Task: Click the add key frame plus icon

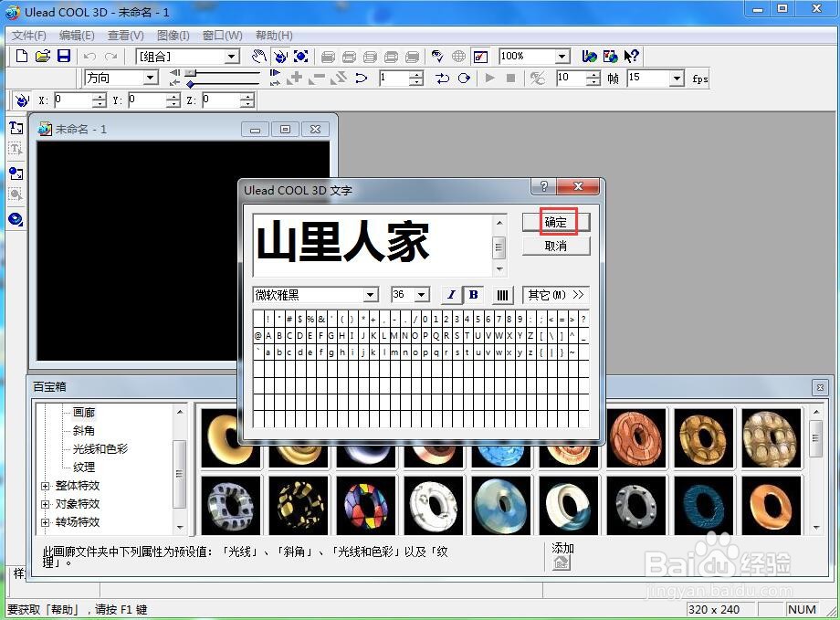Action: pos(295,79)
